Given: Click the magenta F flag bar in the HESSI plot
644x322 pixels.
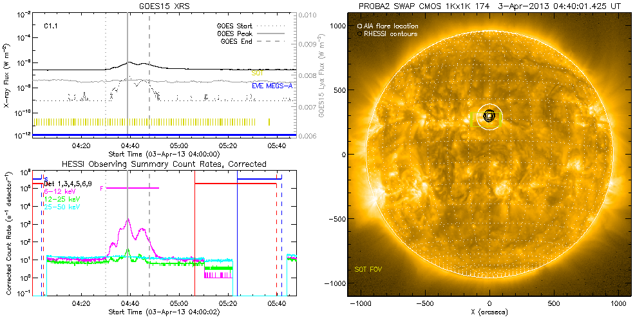Looking at the screenshot, I should [x=131, y=188].
